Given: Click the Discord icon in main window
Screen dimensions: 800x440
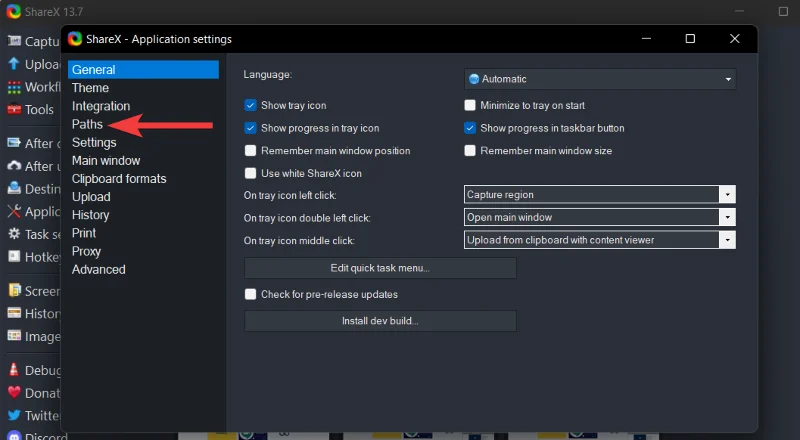Looking at the screenshot, I should [14, 435].
